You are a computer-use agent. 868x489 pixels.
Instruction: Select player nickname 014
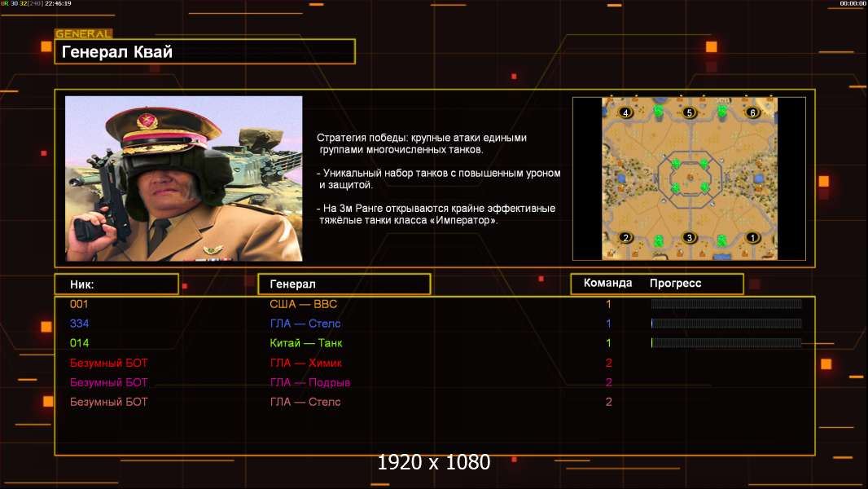pos(79,343)
